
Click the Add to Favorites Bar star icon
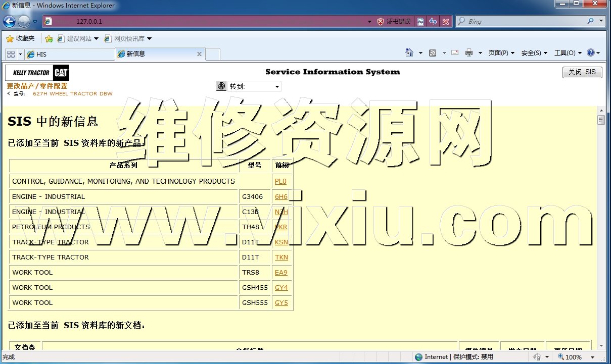pos(49,39)
